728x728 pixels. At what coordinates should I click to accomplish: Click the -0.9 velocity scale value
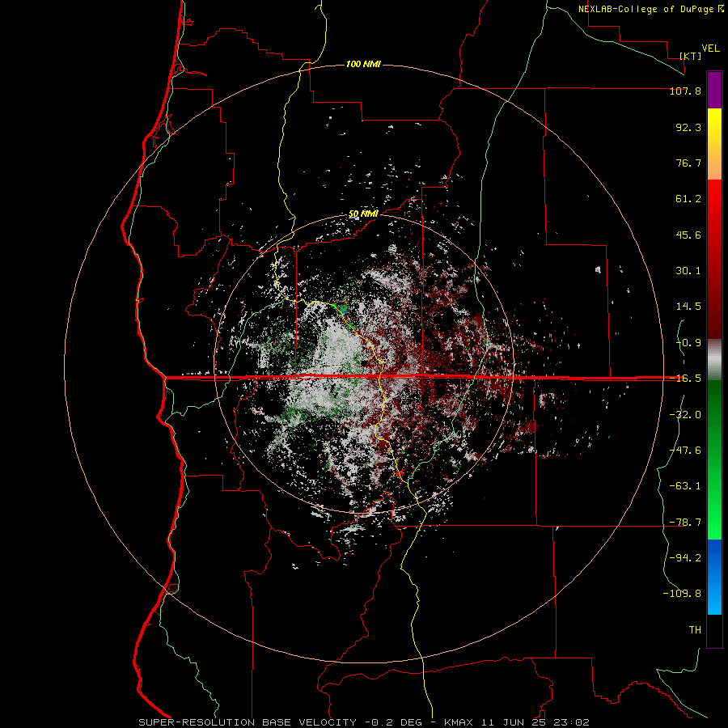pos(688,343)
